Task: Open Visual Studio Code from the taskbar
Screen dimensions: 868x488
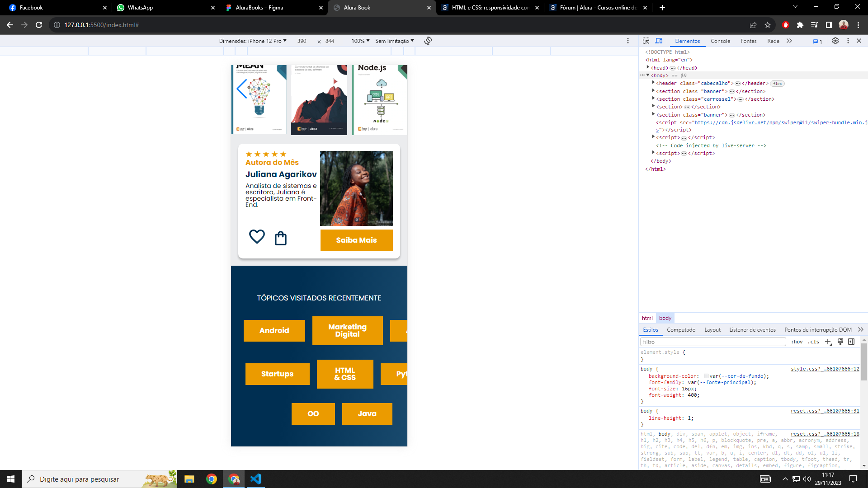Action: pos(255,479)
